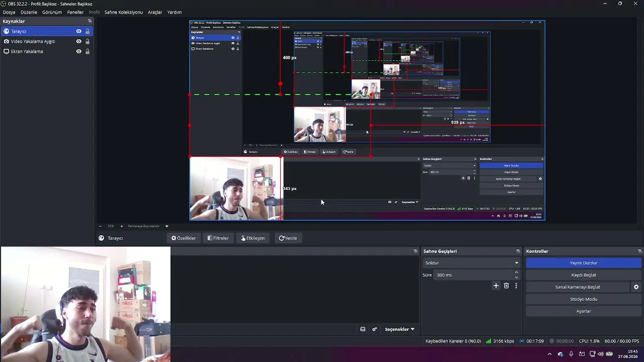Select the Tarayıcı source's globe icon
This screenshot has height=362, width=644.
pos(6,31)
